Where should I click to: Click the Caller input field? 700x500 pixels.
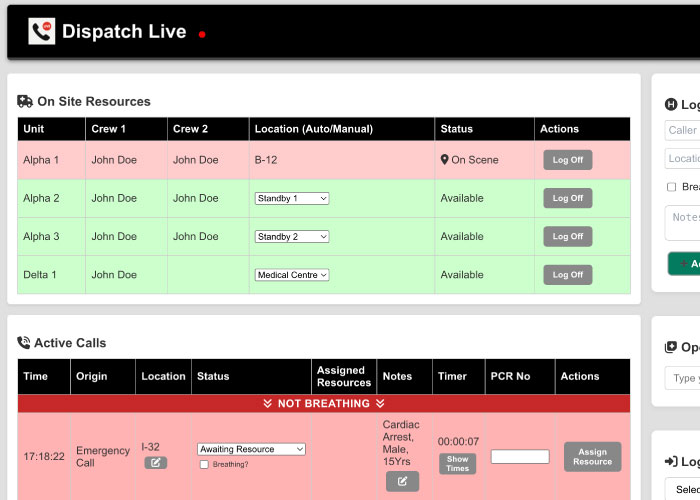pyautogui.click(x=683, y=130)
